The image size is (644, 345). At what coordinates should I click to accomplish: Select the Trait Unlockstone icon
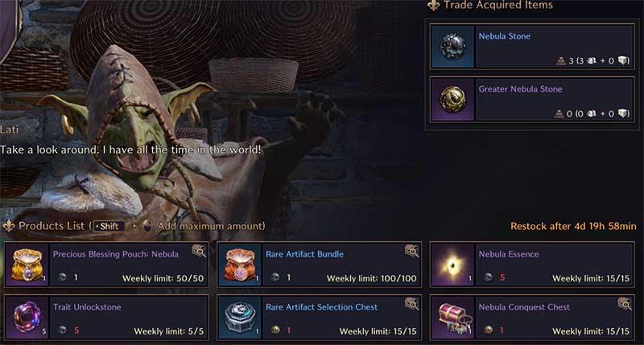(x=27, y=317)
